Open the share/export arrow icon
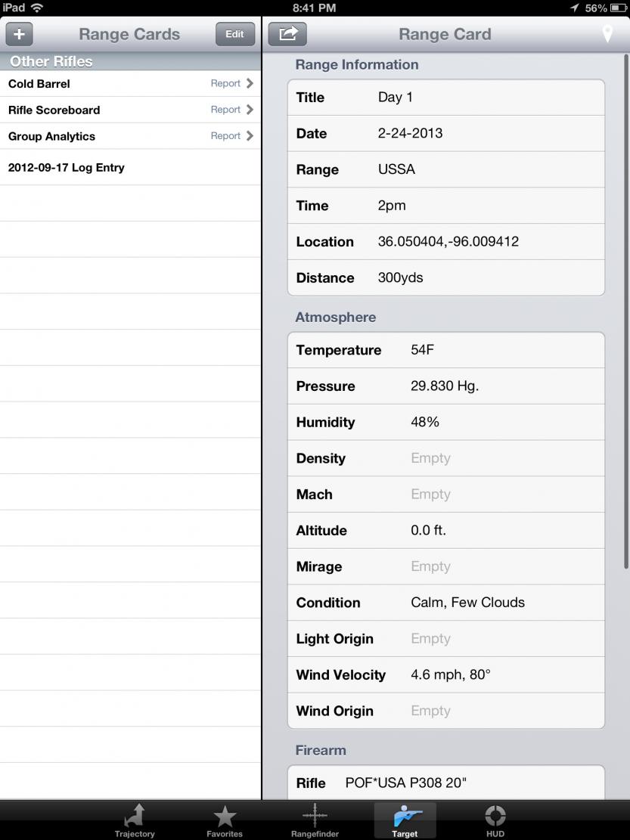The image size is (630, 840). pyautogui.click(x=287, y=34)
